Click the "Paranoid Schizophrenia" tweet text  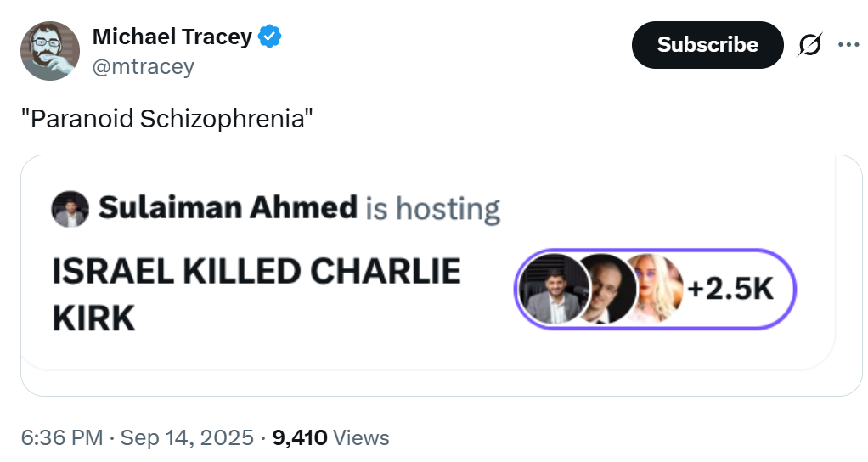(167, 118)
